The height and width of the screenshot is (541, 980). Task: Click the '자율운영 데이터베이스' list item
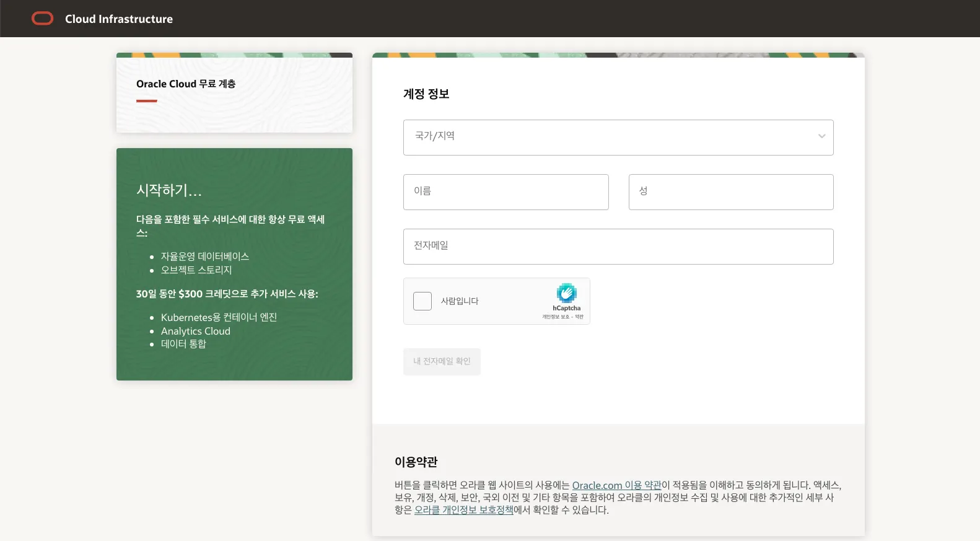click(x=205, y=257)
